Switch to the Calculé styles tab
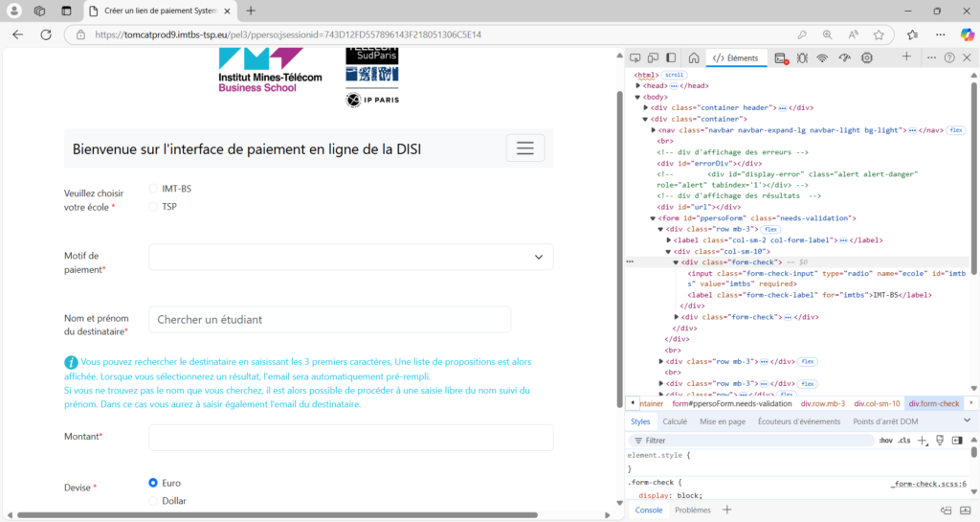This screenshot has height=522, width=980. click(675, 421)
